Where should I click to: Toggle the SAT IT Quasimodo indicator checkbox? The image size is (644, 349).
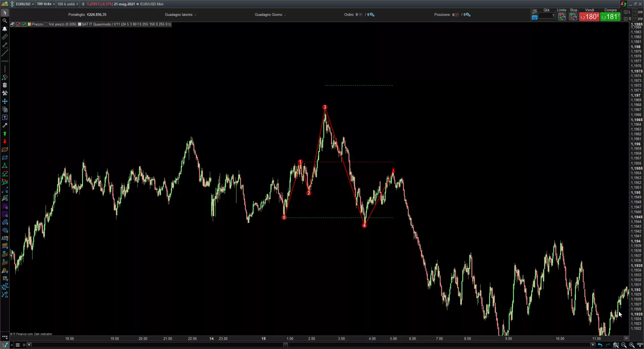tap(79, 24)
